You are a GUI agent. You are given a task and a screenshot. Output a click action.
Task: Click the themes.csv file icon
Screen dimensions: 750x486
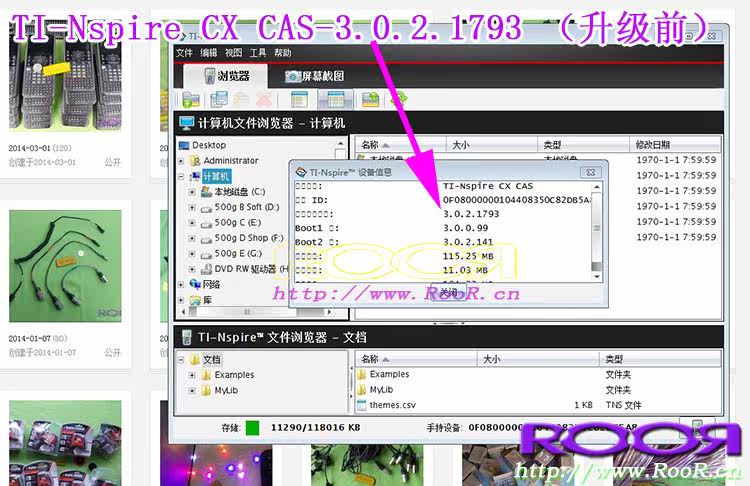click(362, 405)
